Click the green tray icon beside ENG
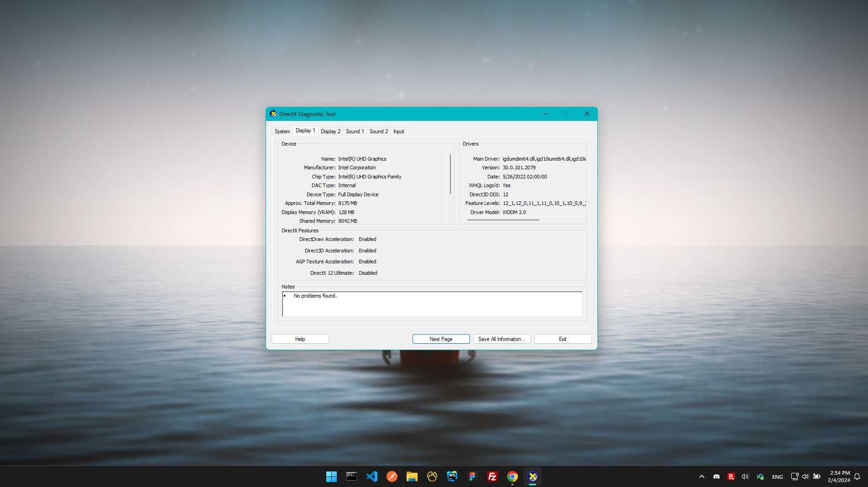The width and height of the screenshot is (868, 487). pos(760,477)
